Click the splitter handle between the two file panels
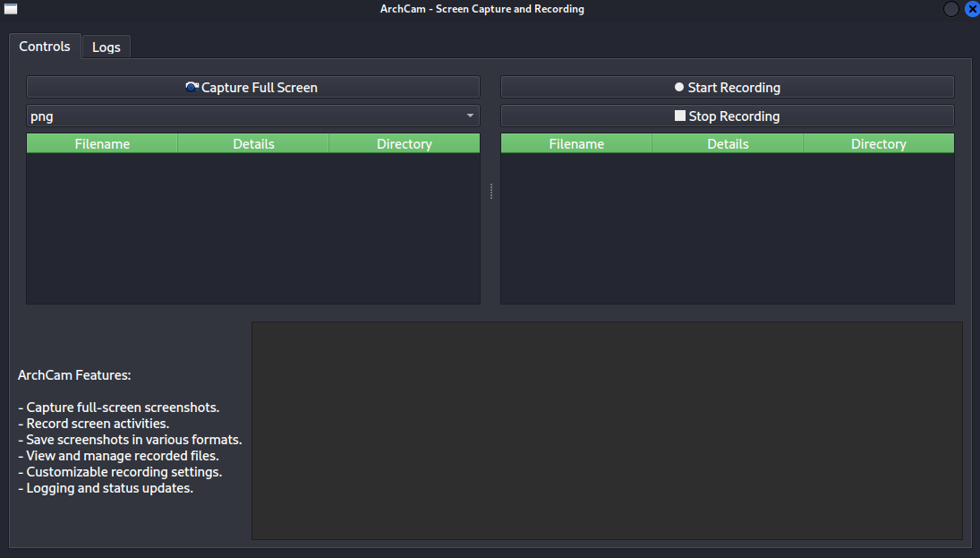980x558 pixels. 490,192
